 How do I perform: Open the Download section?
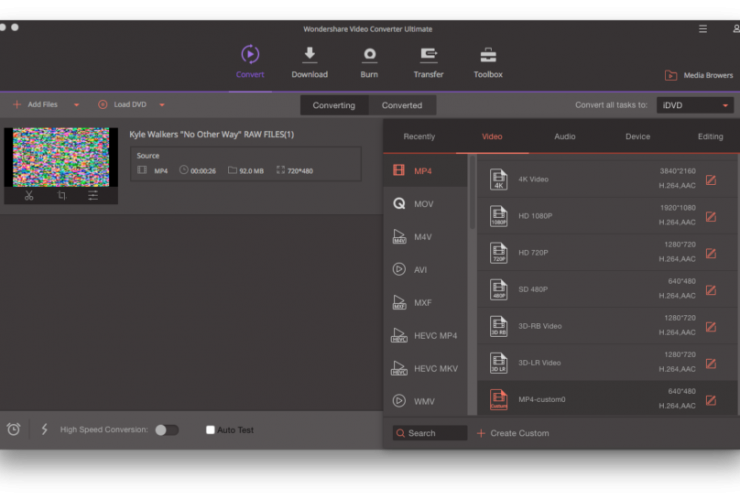point(310,62)
